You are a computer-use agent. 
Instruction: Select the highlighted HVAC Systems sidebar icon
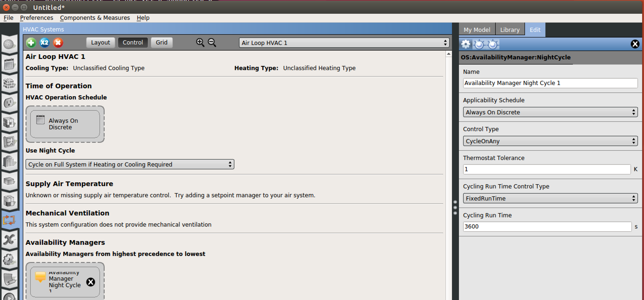point(10,220)
